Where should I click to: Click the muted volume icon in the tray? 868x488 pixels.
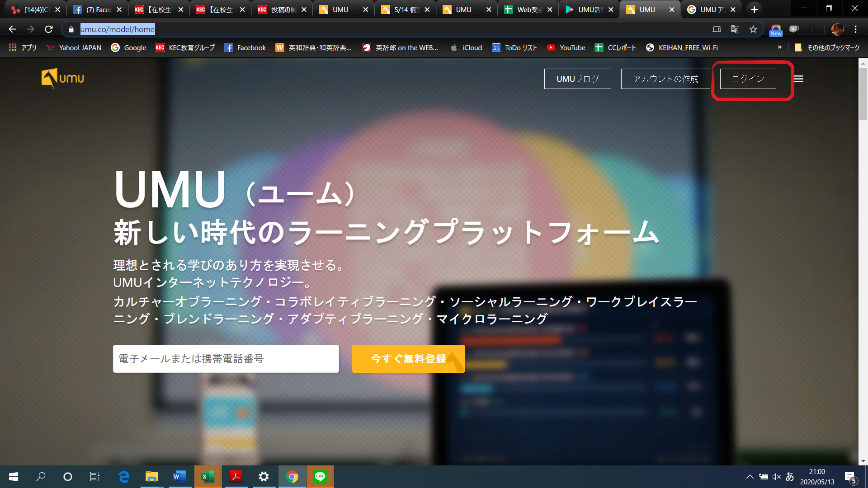pyautogui.click(x=777, y=477)
